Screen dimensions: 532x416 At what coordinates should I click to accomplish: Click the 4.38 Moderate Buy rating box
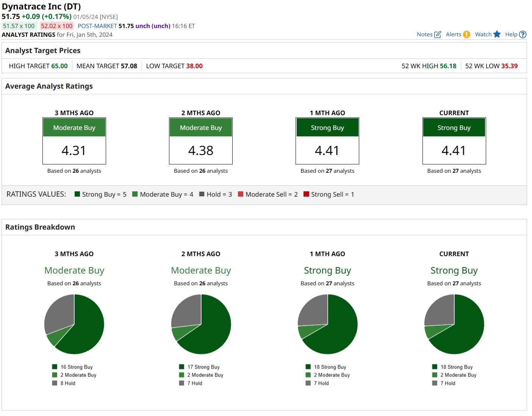201,141
